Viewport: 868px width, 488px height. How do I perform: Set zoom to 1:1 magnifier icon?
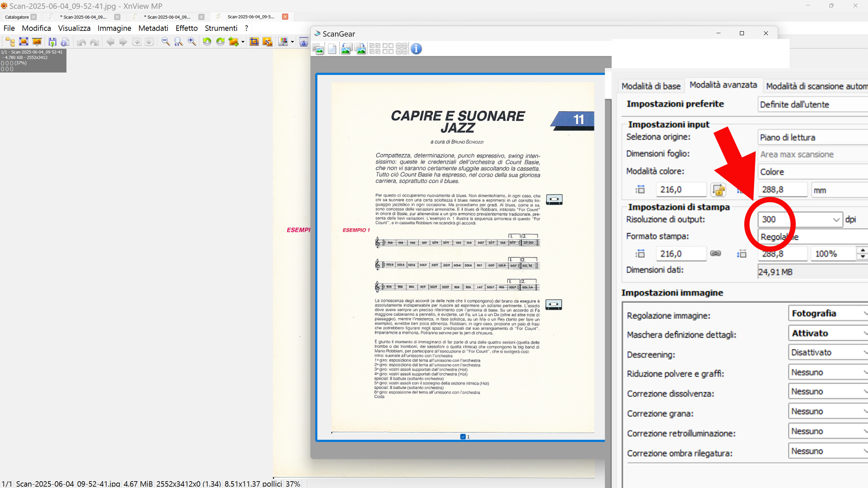178,42
